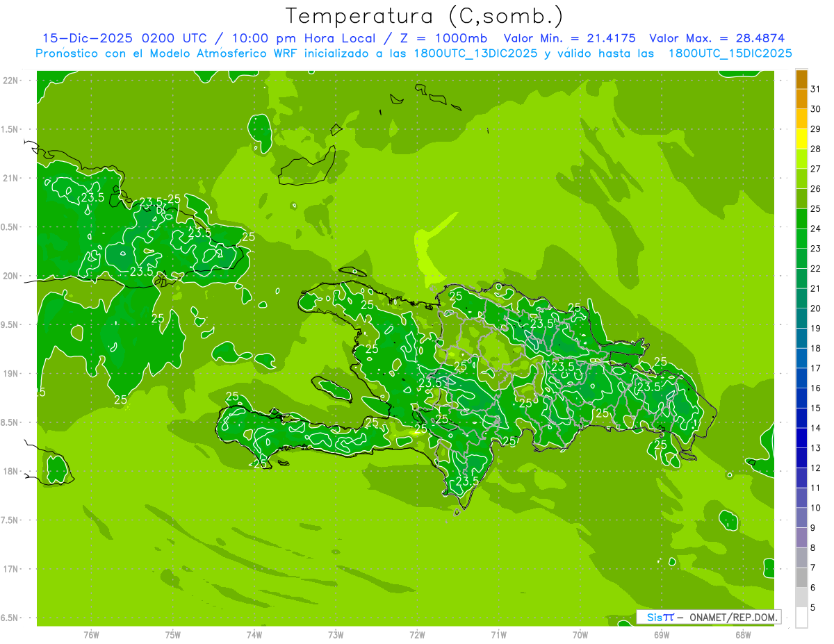
Task: Click 'Valor Max. = 28.4874'
Action: pyautogui.click(x=717, y=38)
